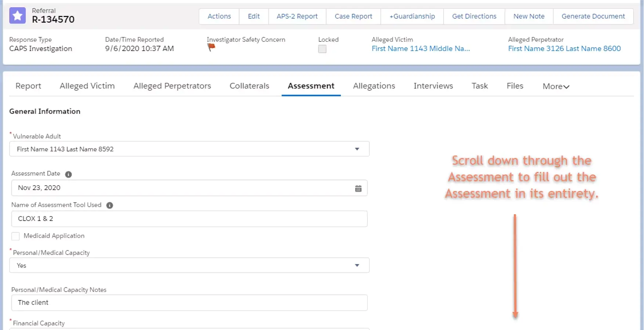Click the 9/6/2020 10:37 AM reported date
Viewport: 644px width, 330px height.
140,48
